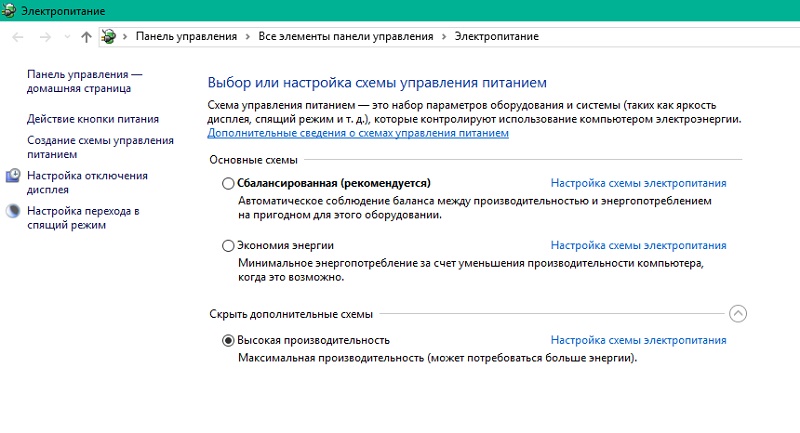Open Дополнительные сведения о схемах управления питанием

(358, 132)
